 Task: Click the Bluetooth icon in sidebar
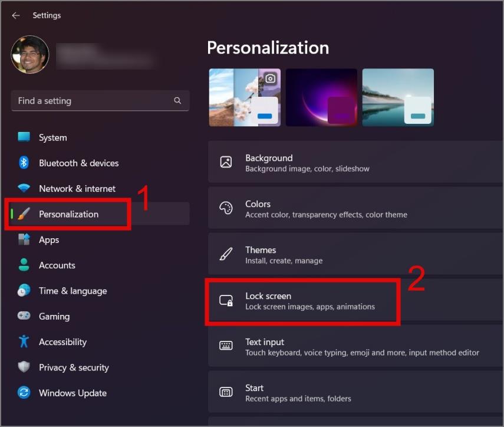24,163
